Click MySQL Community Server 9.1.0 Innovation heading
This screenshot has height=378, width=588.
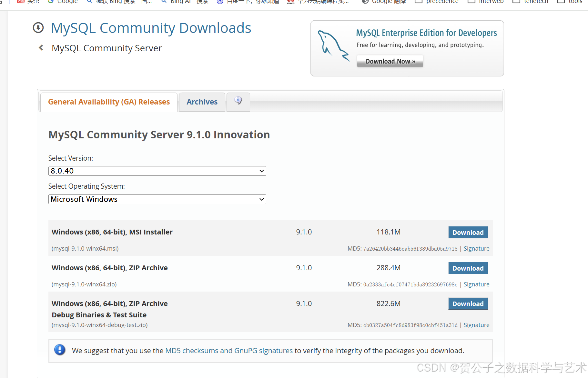click(x=159, y=135)
